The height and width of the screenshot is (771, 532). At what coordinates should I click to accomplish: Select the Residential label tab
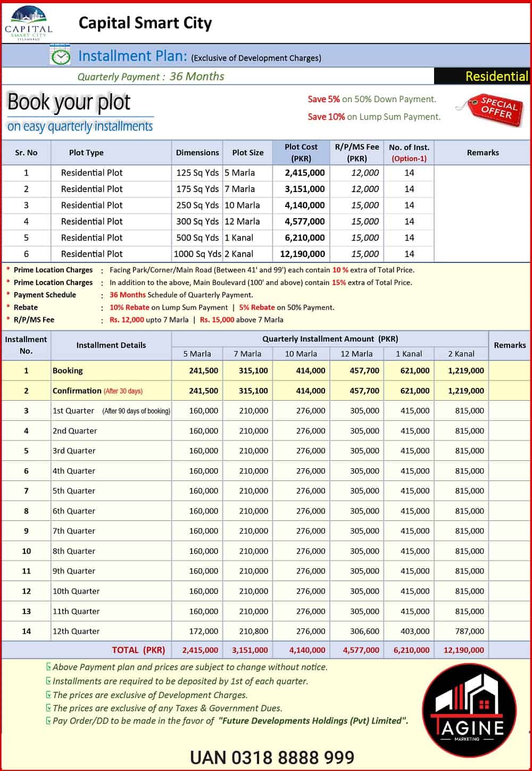pyautogui.click(x=482, y=76)
